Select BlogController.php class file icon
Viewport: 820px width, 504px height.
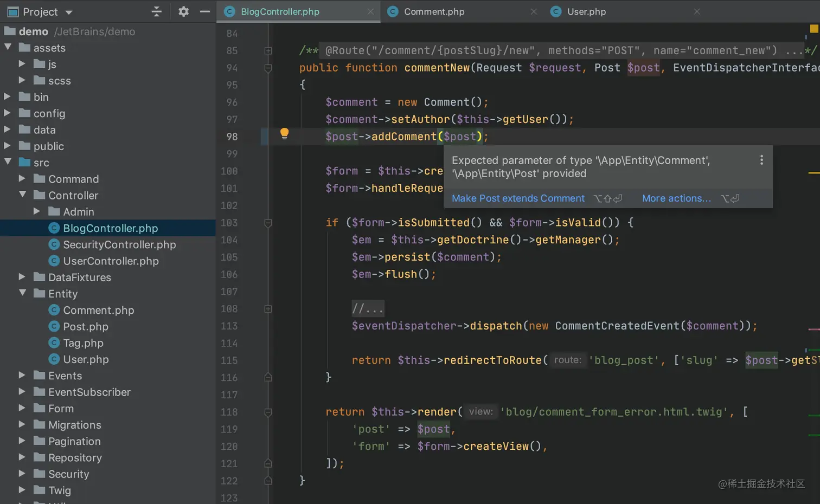(54, 228)
